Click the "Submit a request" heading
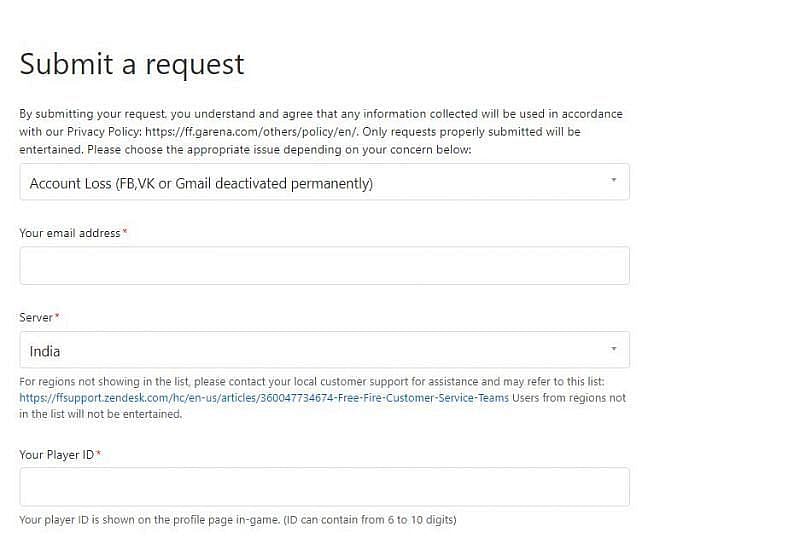 point(132,64)
